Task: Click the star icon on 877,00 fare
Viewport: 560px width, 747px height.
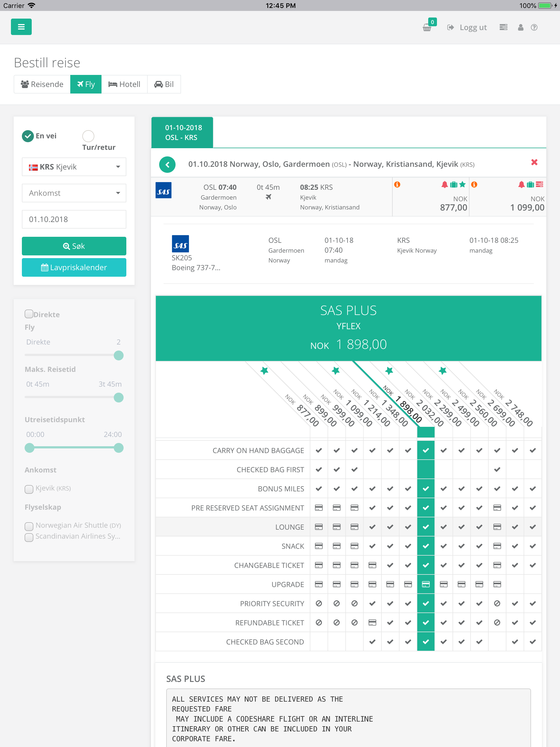Action: [x=462, y=184]
